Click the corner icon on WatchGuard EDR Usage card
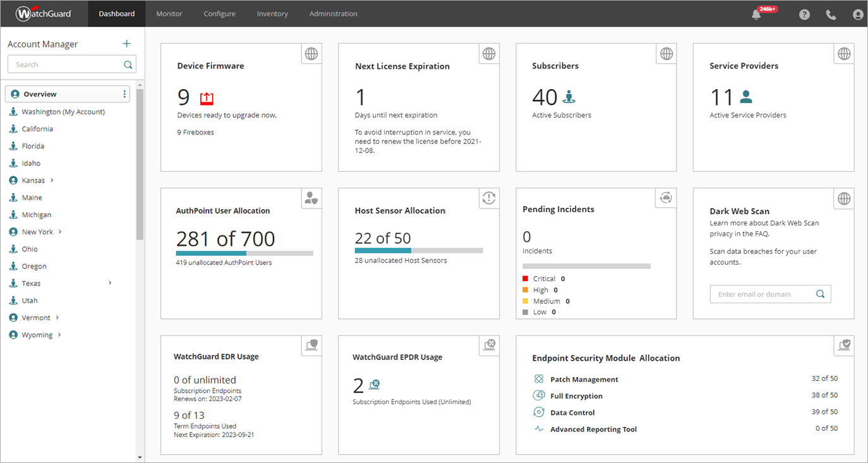This screenshot has width=868, height=463. (311, 346)
